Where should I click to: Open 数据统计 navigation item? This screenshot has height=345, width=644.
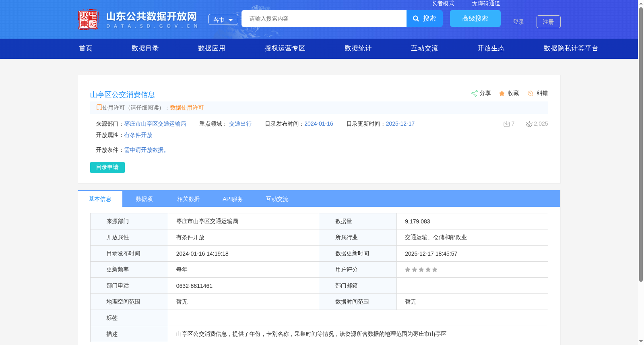(x=358, y=48)
